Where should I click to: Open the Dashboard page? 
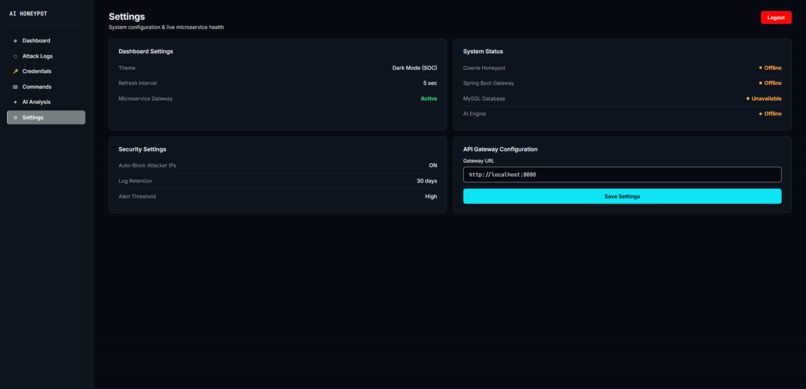[46, 41]
